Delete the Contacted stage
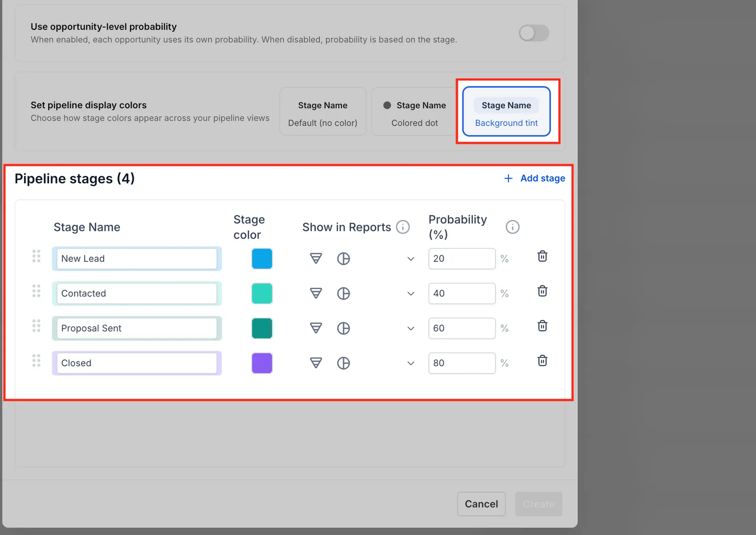The height and width of the screenshot is (535, 756). click(x=542, y=291)
